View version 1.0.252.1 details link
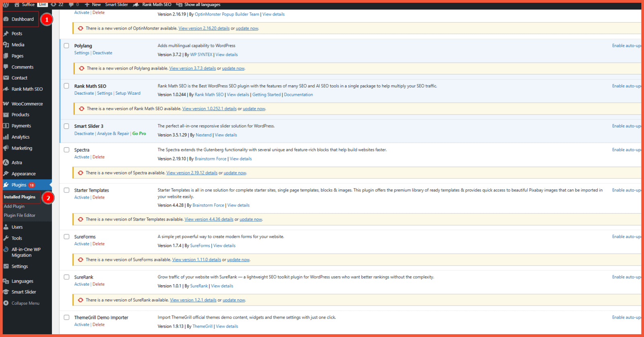The image size is (644, 337). click(x=209, y=109)
